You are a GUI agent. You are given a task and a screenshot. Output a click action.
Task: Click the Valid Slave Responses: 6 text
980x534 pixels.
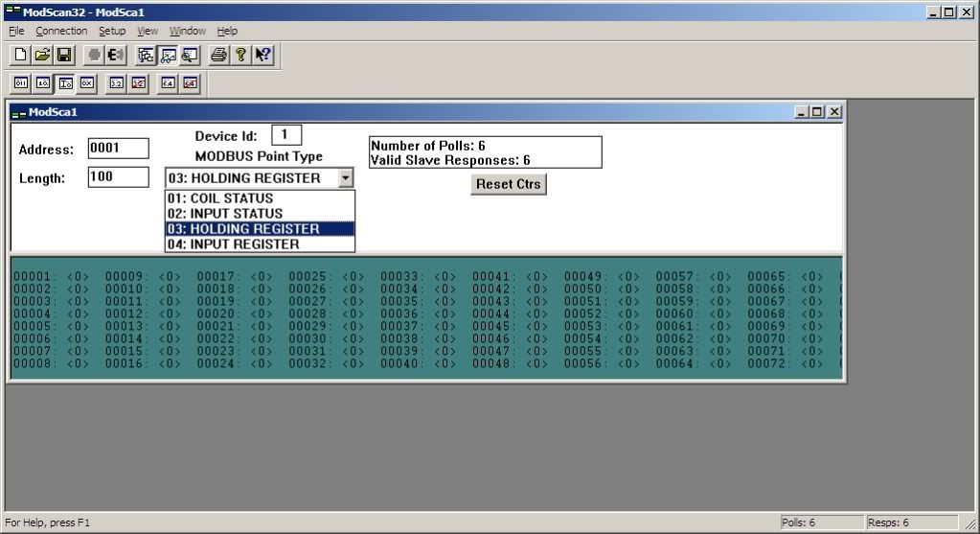click(450, 160)
